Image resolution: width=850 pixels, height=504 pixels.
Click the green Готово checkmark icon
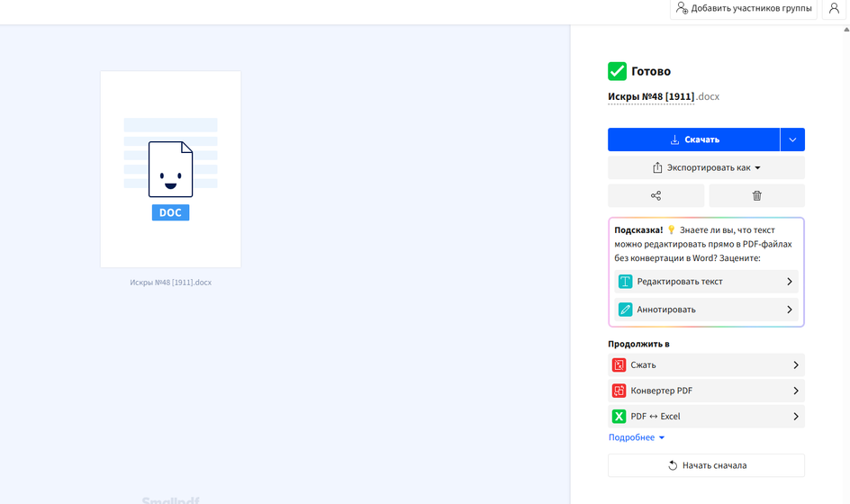click(618, 71)
